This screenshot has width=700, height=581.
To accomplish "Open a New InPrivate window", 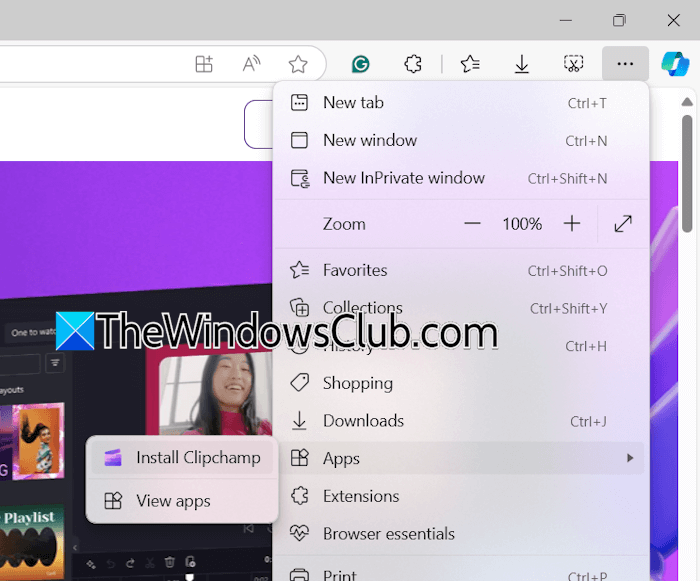I will pos(460,178).
